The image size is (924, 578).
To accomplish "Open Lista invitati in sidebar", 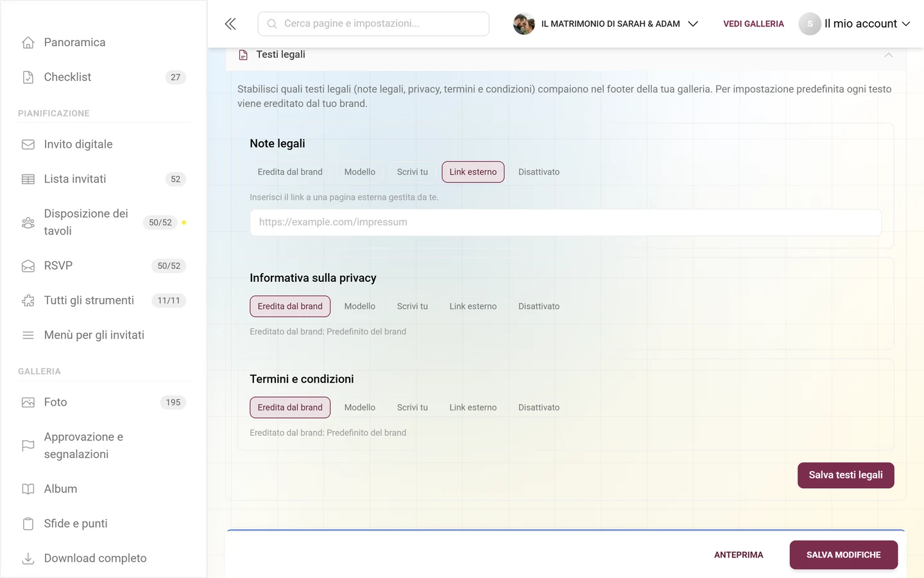I will click(103, 179).
